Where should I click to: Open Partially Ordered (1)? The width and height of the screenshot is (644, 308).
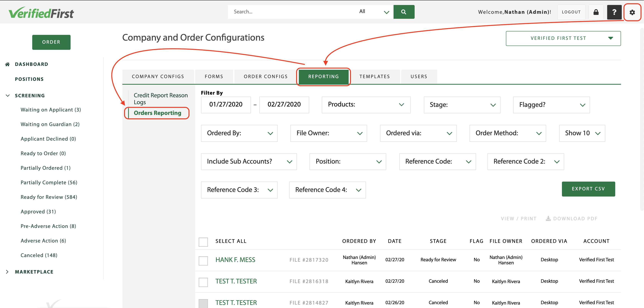[x=45, y=168]
